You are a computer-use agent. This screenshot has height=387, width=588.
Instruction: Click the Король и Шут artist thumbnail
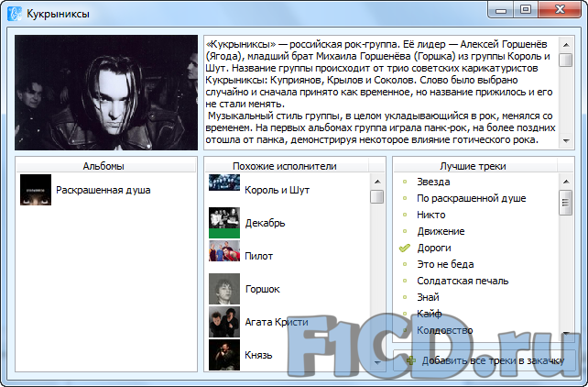(224, 182)
